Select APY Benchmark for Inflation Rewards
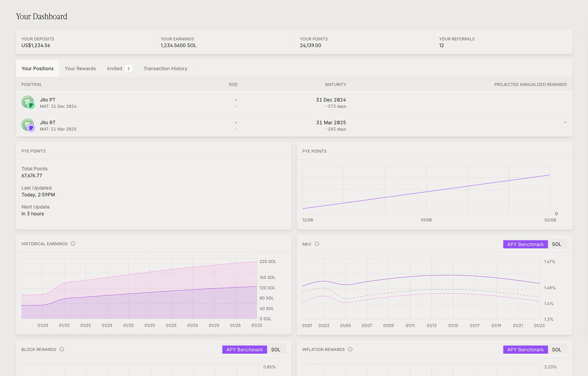Screen dimensions: 588x376 point(525,350)
